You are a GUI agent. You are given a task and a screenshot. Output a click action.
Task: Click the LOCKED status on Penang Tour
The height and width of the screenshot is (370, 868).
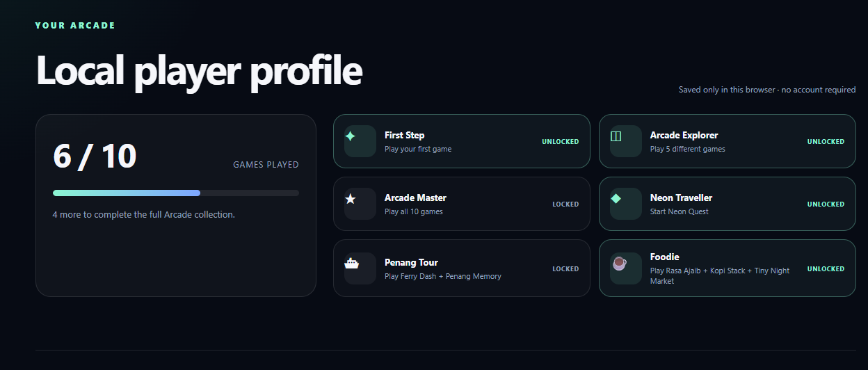565,268
